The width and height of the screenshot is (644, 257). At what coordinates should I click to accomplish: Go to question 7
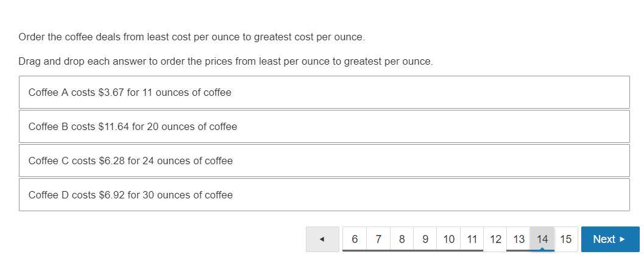tap(378, 239)
